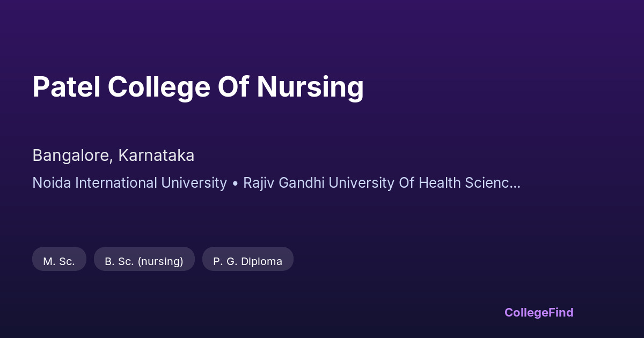Screen dimensions: 644x338
Task: Click the word Noida in the affiliation line
Action: [52, 183]
